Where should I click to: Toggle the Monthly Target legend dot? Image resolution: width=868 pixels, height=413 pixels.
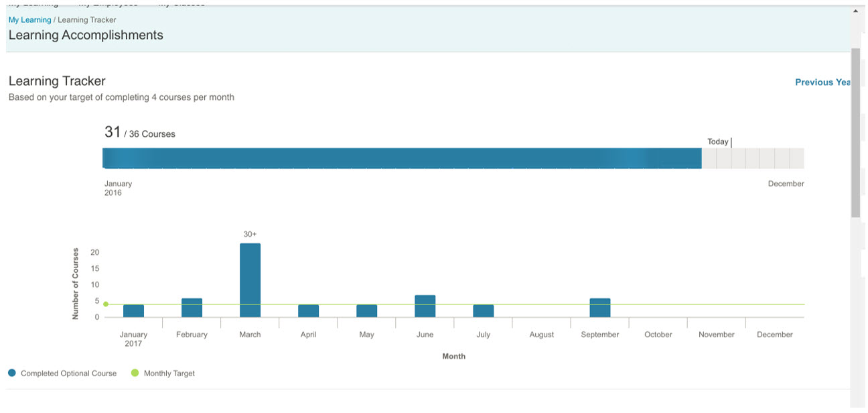(135, 373)
